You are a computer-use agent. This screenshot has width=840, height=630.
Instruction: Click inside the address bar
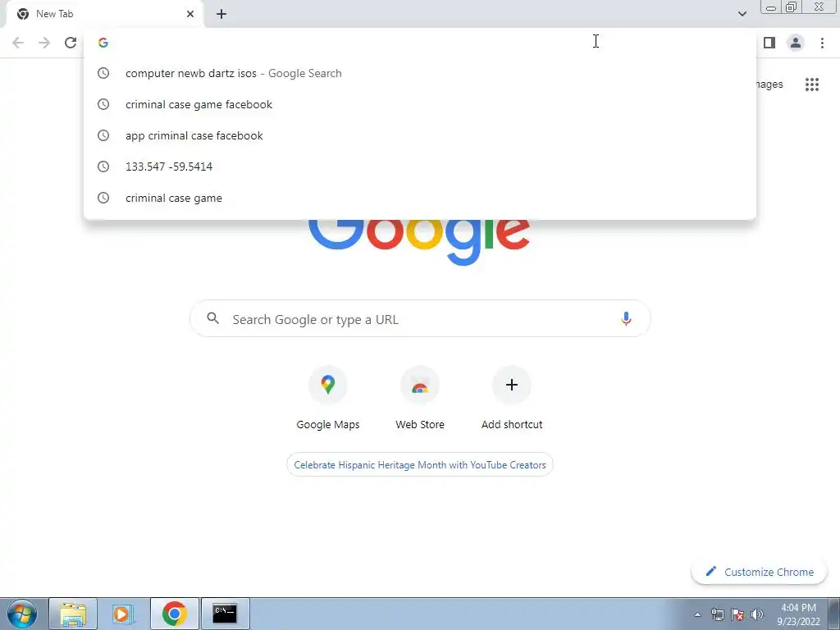(x=421, y=43)
